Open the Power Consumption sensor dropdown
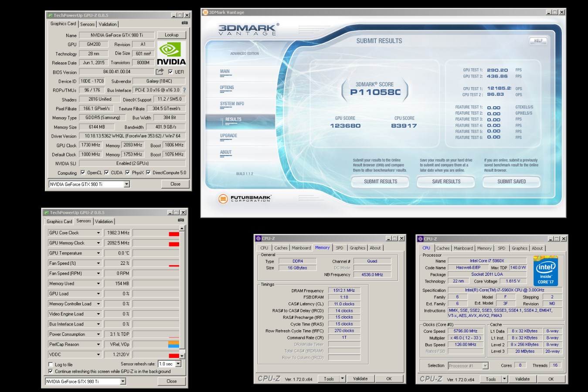588x392 pixels. coord(99,334)
